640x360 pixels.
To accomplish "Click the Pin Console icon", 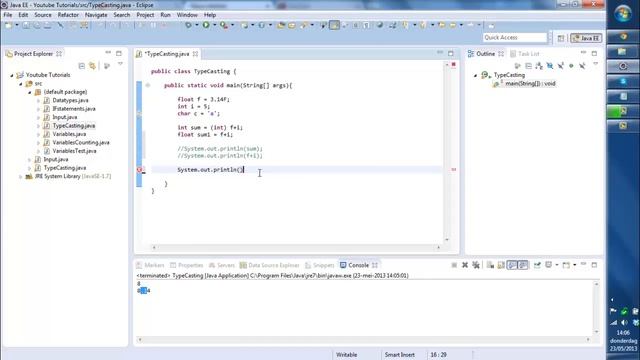I will pyautogui.click(x=537, y=265).
